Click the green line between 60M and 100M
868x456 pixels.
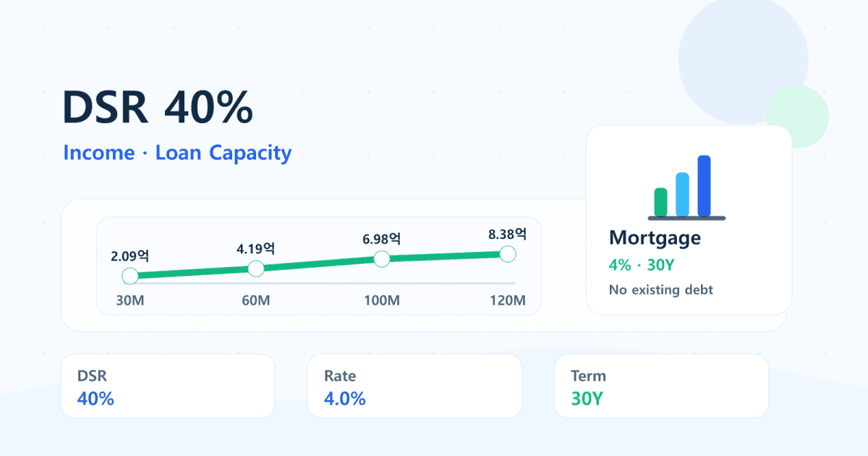[319, 263]
